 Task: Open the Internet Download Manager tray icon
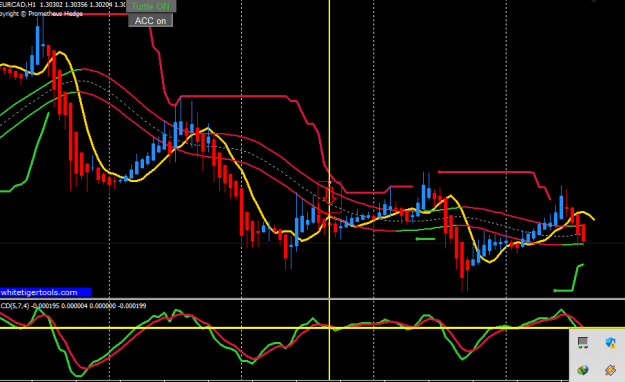(x=583, y=370)
